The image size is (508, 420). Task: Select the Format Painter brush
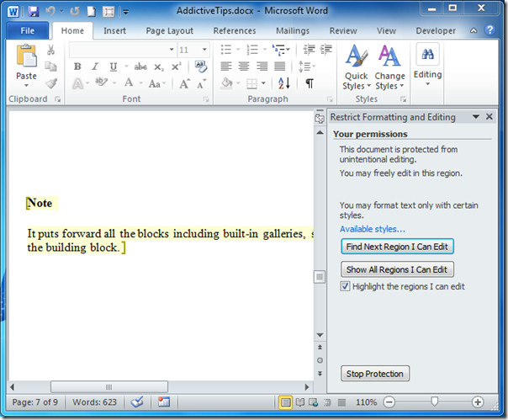pyautogui.click(x=50, y=83)
